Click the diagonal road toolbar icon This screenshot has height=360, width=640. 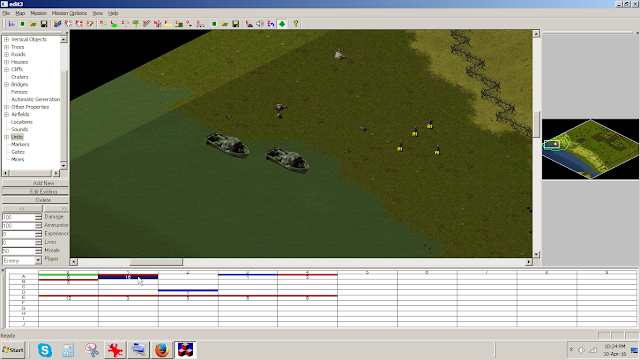[146, 24]
